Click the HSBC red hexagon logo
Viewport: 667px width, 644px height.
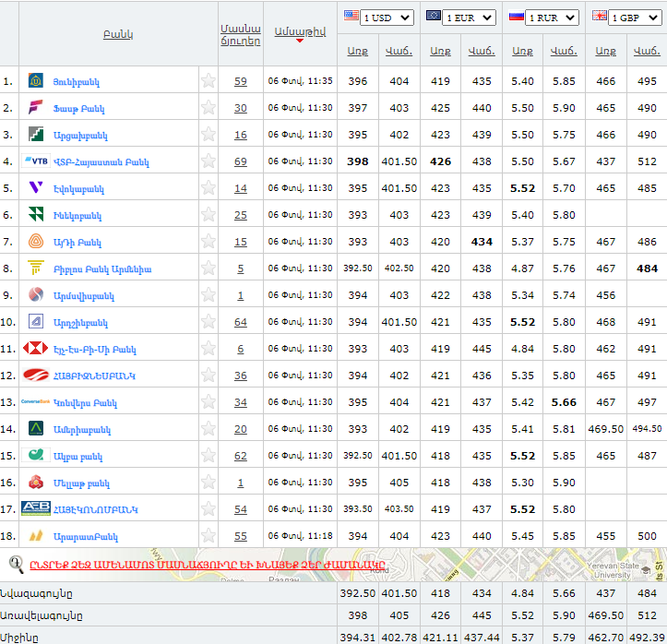coord(36,349)
